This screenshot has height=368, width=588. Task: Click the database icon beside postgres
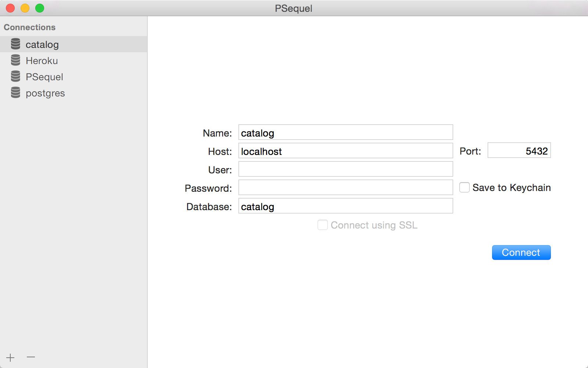[15, 93]
